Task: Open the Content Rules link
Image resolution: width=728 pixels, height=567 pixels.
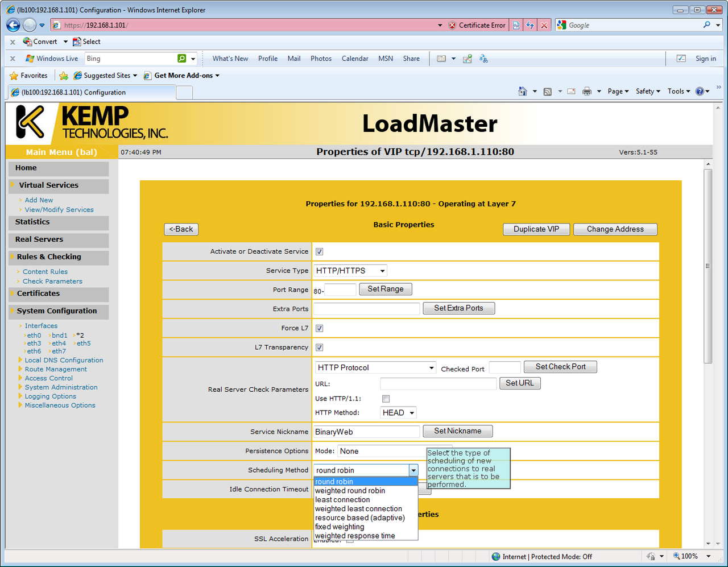Action: tap(45, 272)
